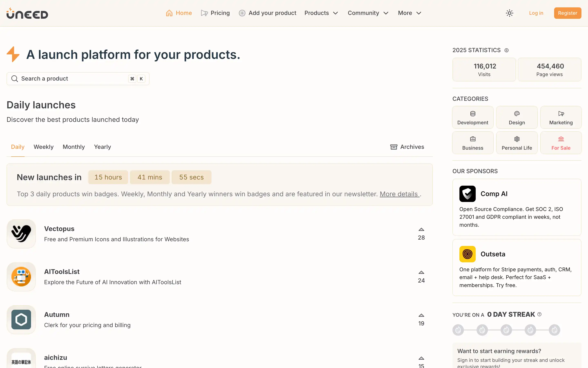The image size is (588, 368).
Task: Open the Development category
Action: (x=473, y=118)
